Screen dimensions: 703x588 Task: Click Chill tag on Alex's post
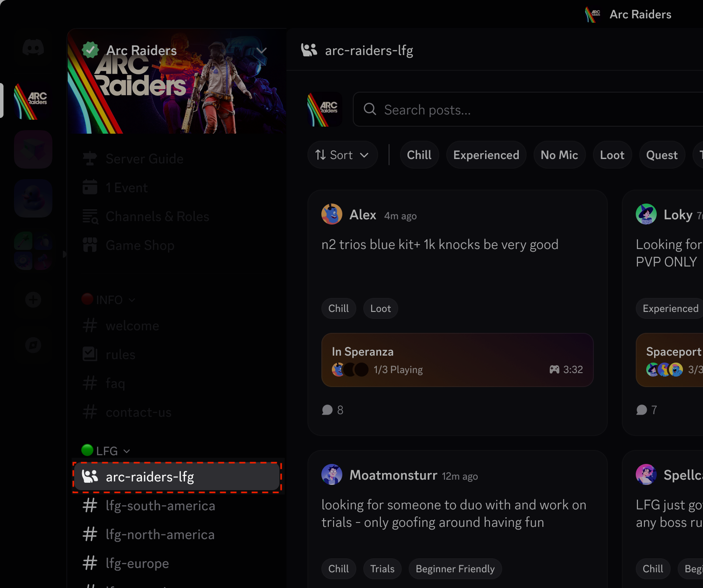(338, 308)
